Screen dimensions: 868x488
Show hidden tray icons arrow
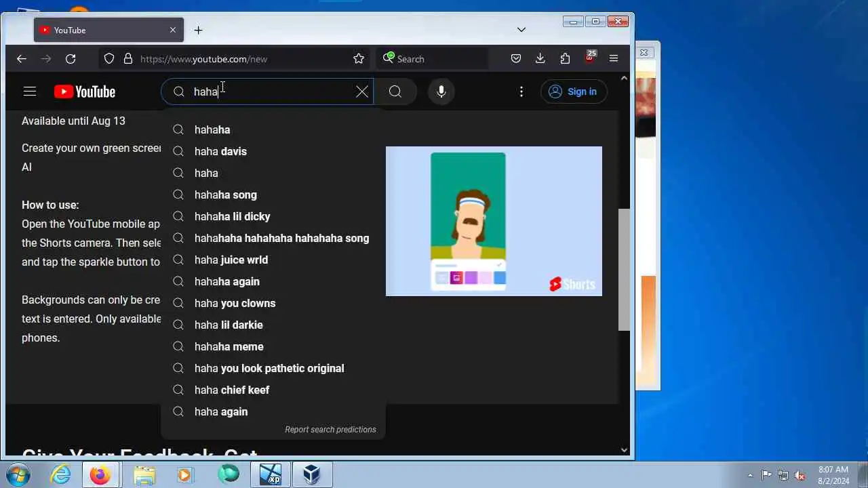coord(750,475)
